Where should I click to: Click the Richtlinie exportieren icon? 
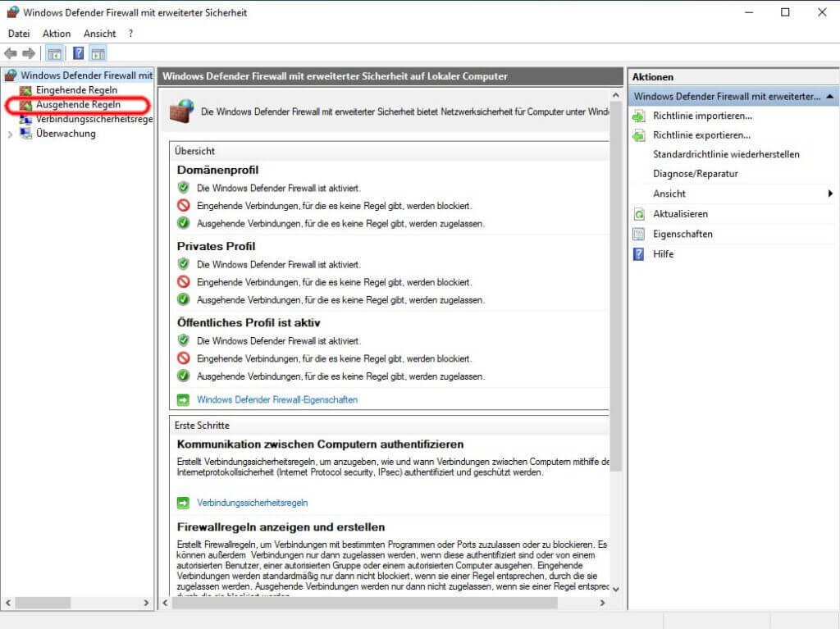pos(639,135)
